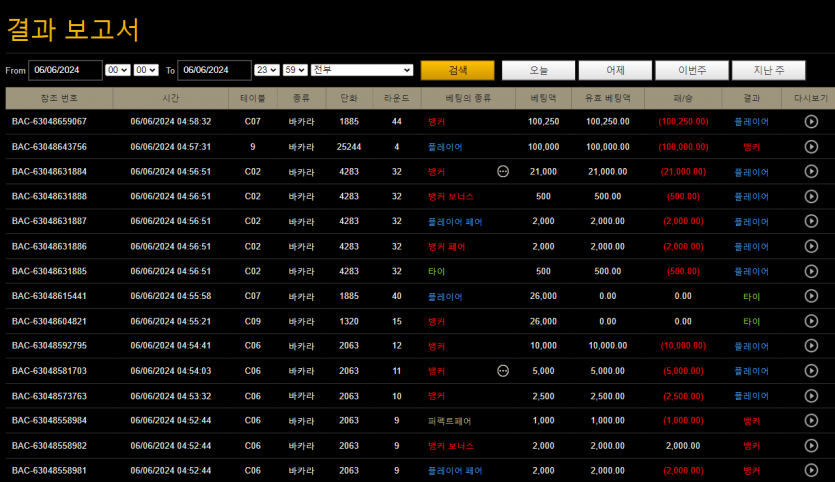The height and width of the screenshot is (482, 835).
Task: Replay the round for BAC-63048631884
Action: [x=811, y=171]
